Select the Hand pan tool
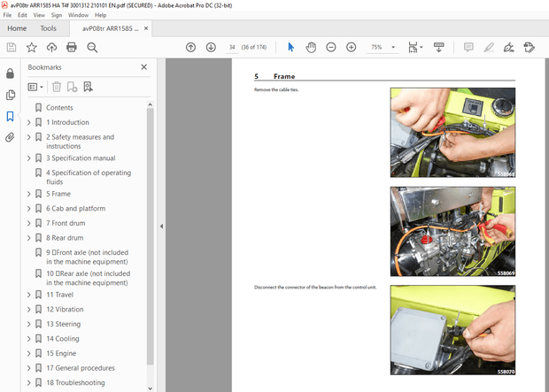The width and height of the screenshot is (549, 392). (x=311, y=47)
